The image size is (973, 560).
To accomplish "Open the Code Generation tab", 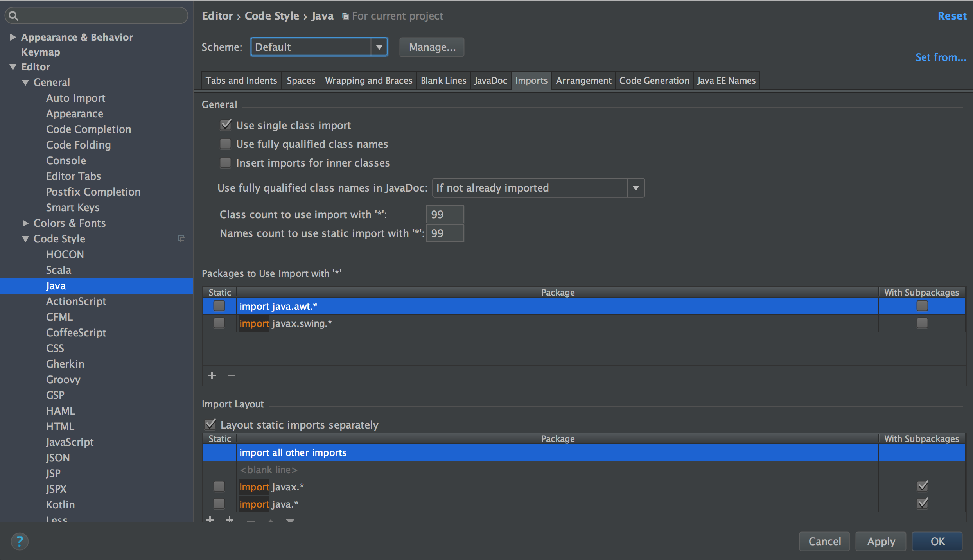I will click(x=654, y=81).
